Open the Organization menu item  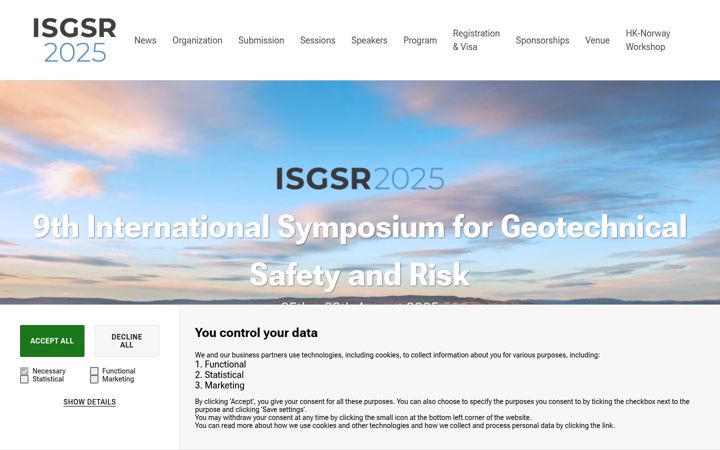click(197, 40)
